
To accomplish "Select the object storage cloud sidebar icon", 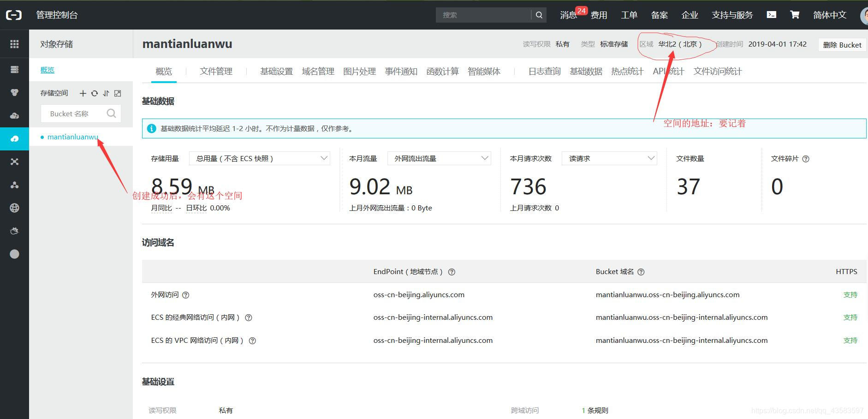I will point(14,138).
